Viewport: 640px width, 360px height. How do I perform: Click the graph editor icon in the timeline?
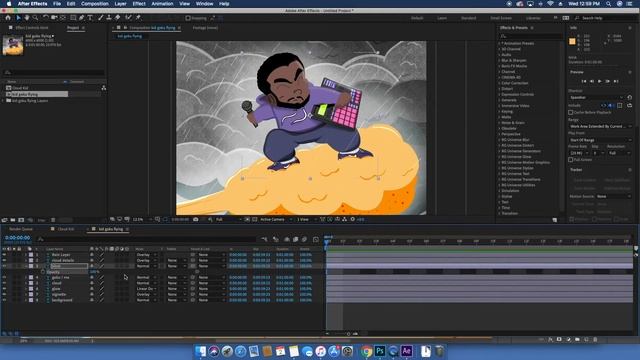point(316,240)
